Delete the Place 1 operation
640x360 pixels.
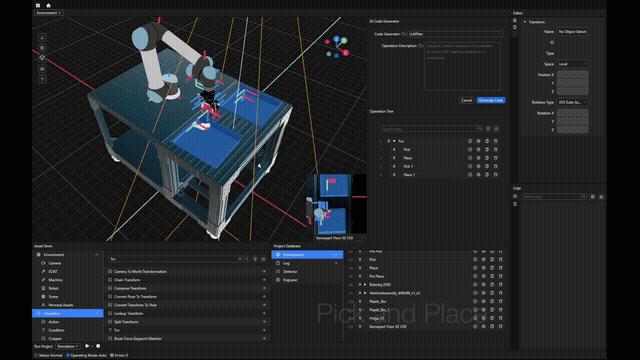tap(496, 175)
